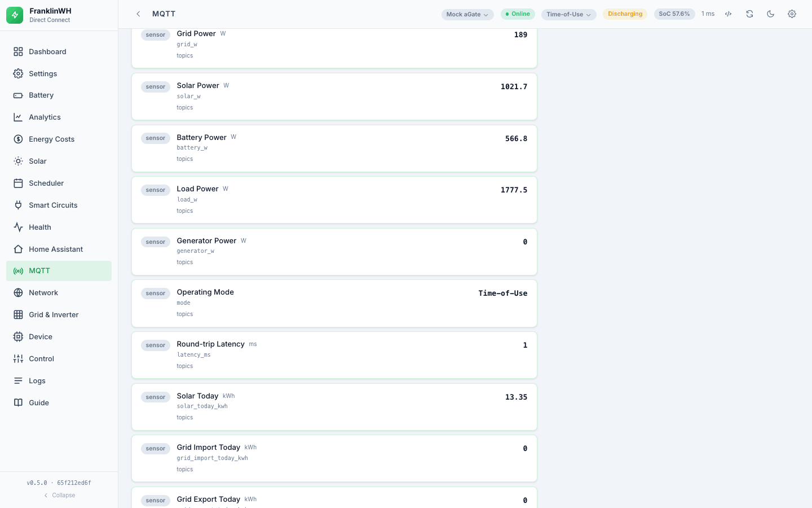Click topics link under Battery Power
The image size is (812, 508).
pyautogui.click(x=185, y=159)
